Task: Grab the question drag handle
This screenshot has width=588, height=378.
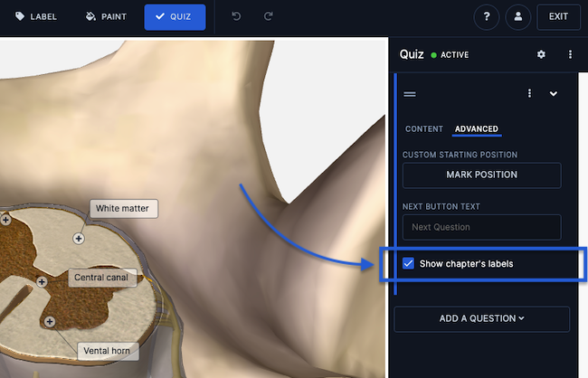Action: 410,94
